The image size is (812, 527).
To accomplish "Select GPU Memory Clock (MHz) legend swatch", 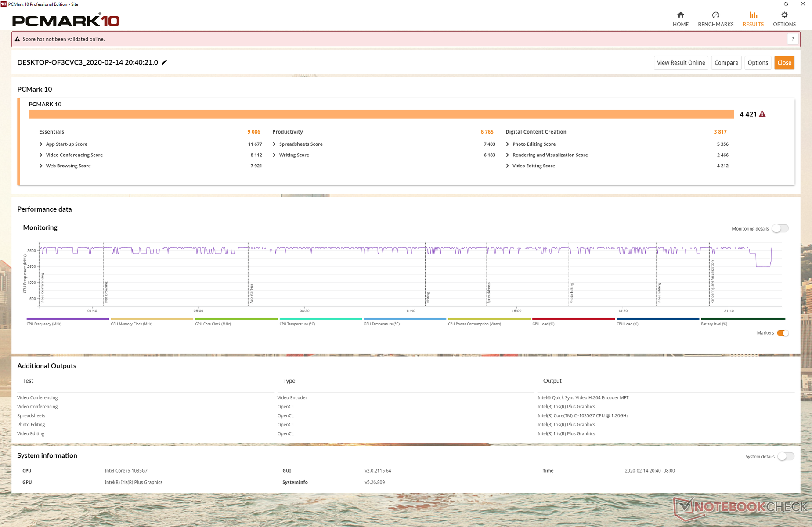I will pos(152,319).
